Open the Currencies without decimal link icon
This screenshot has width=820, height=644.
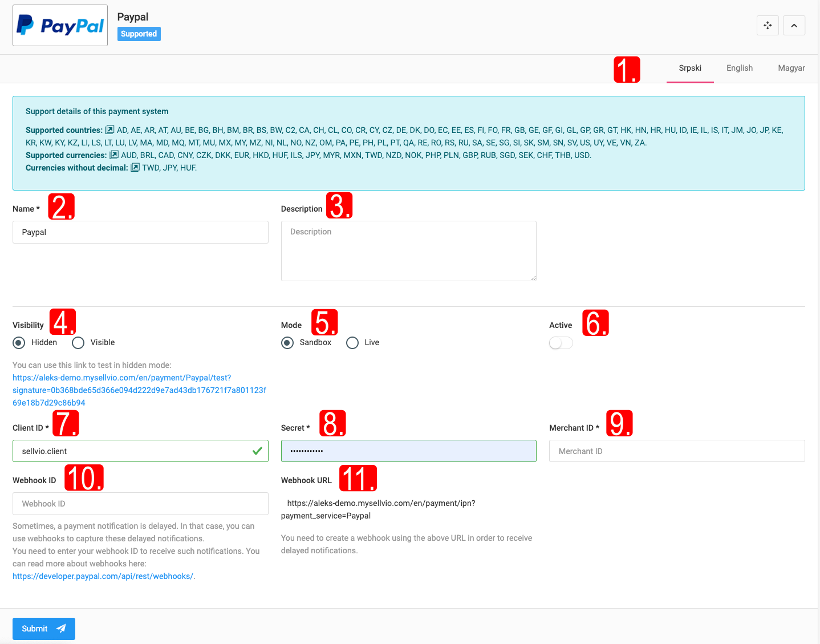click(x=135, y=168)
